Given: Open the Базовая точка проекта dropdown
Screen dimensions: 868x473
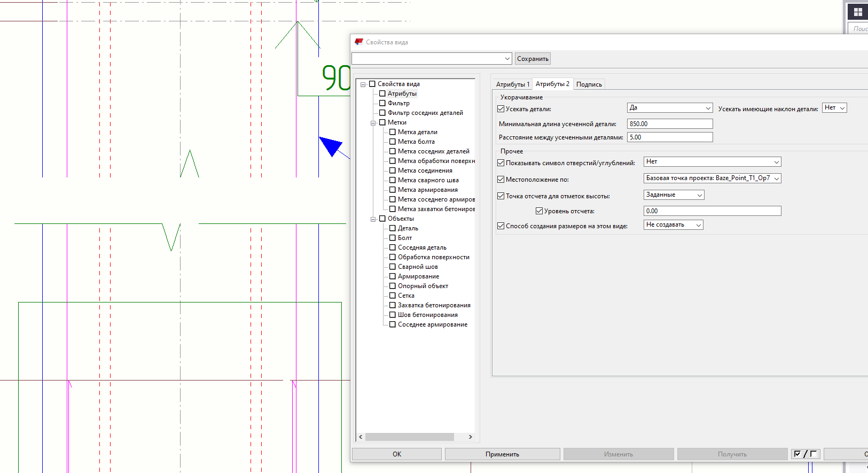Looking at the screenshot, I should tap(712, 178).
